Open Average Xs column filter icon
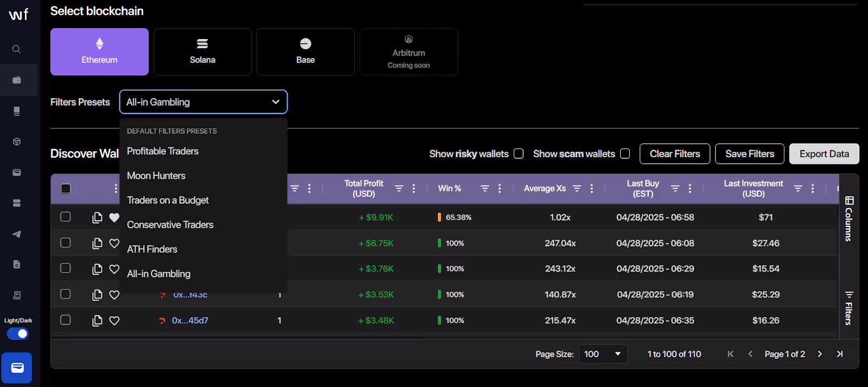 pyautogui.click(x=577, y=189)
